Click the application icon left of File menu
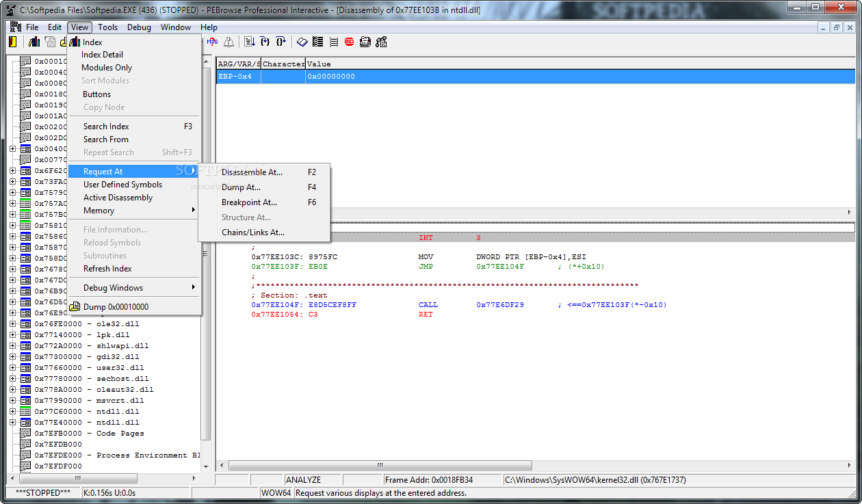The image size is (862, 504). pos(15,27)
